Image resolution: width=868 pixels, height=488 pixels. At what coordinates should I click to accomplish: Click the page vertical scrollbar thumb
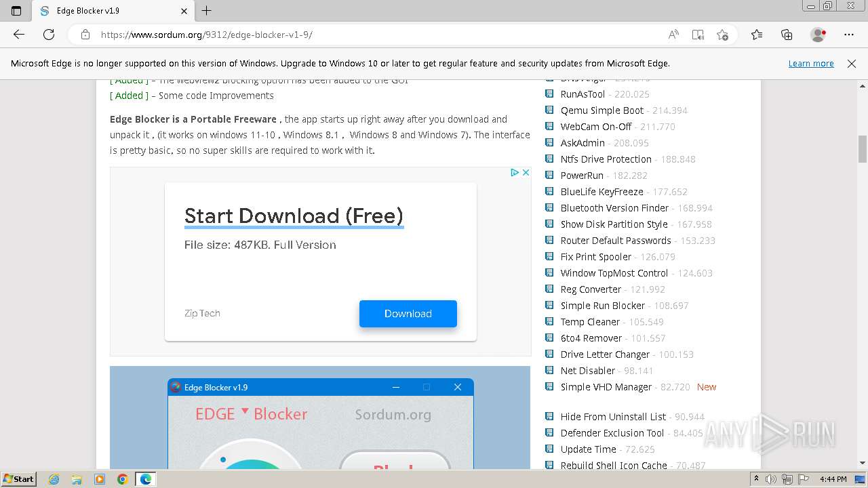[863, 149]
